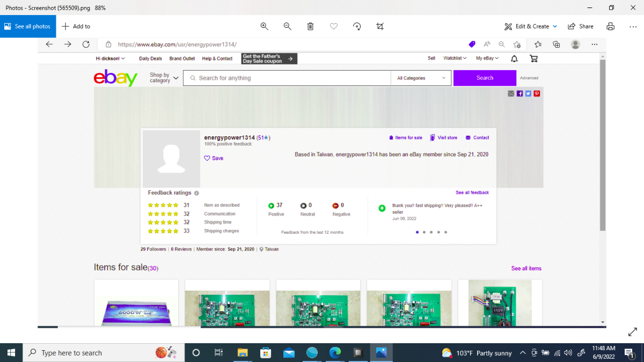Open Help & Contact

pyautogui.click(x=217, y=58)
